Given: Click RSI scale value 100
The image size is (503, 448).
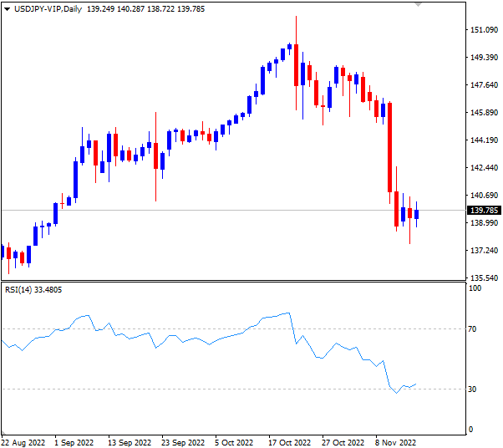Looking at the screenshot, I should [x=475, y=288].
